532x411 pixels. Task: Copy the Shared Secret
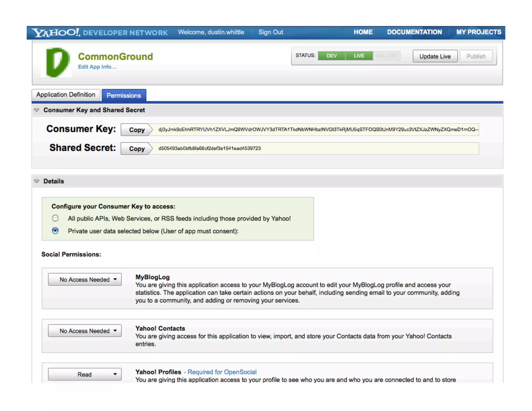(137, 149)
